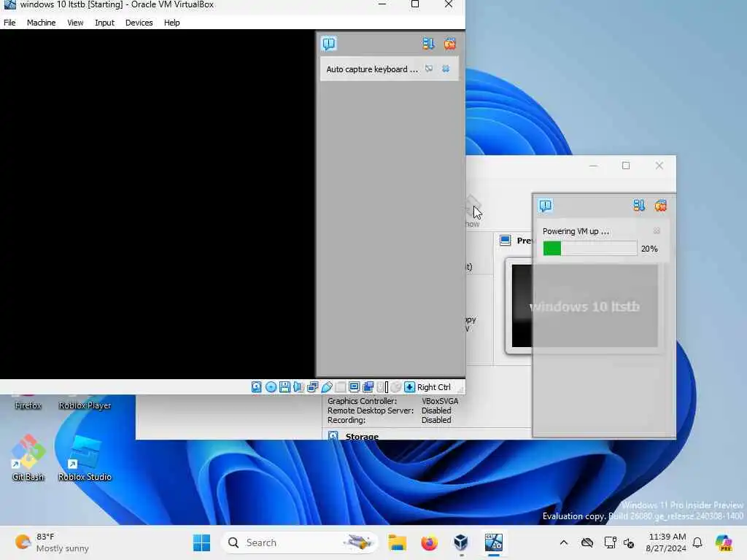The image size is (747, 560).
Task: Switch to the running VM taskbar icon
Action: tap(494, 542)
